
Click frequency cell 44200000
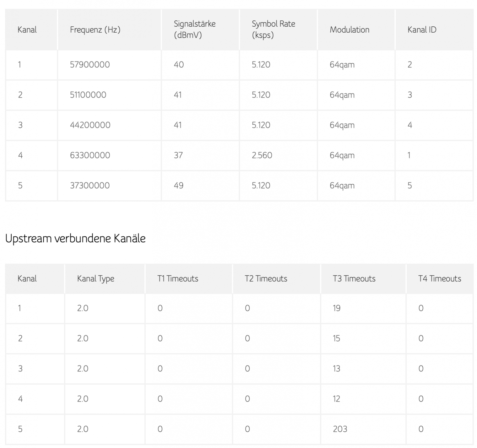coord(90,125)
